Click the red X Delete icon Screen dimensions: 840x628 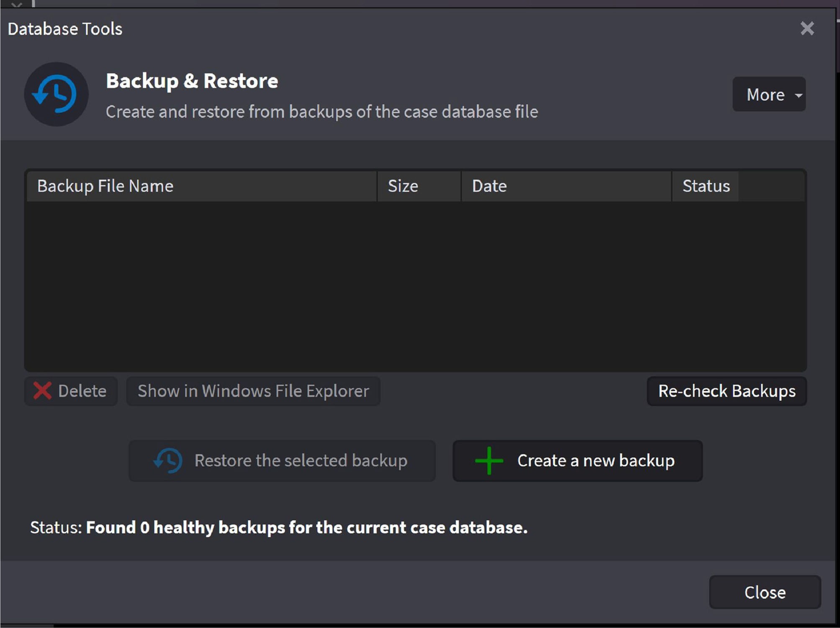tap(42, 391)
